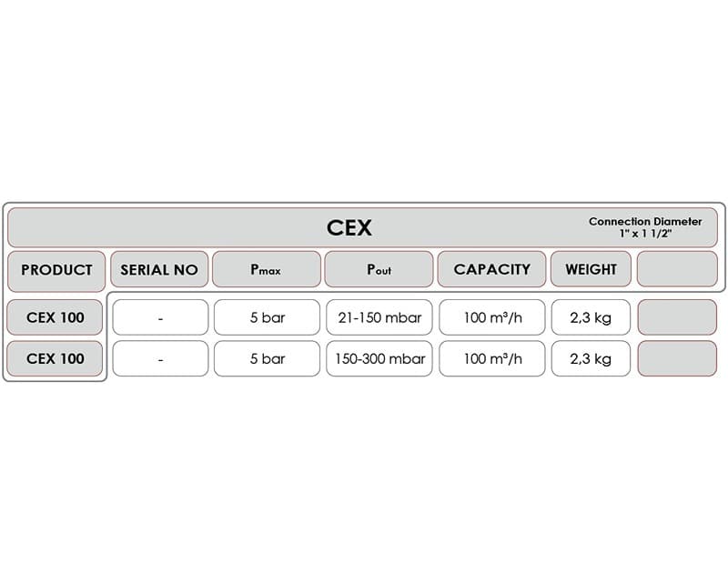Click the 2,3 kg weight in the top row
728x582 pixels.
pyautogui.click(x=591, y=317)
